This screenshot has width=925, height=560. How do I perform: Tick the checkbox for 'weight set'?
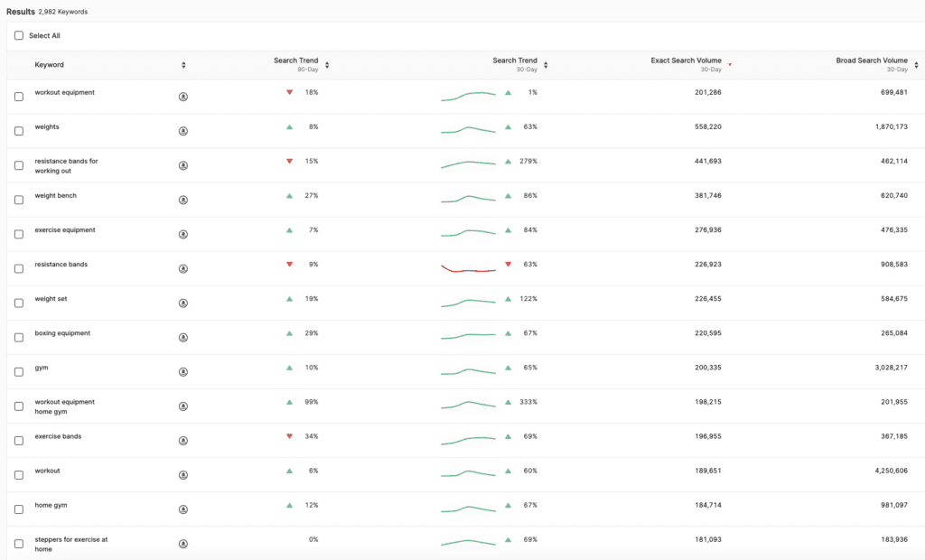[19, 303]
